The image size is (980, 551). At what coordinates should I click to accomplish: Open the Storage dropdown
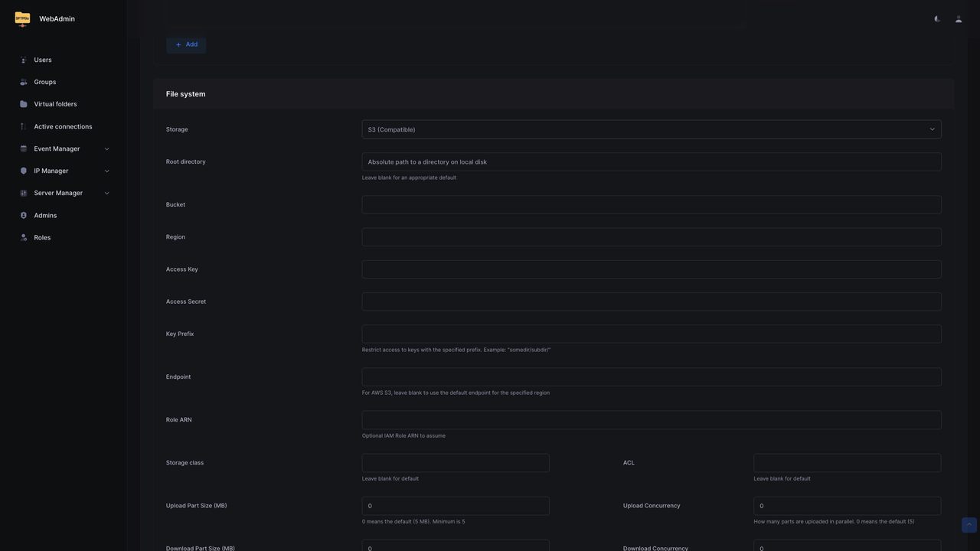[651, 129]
